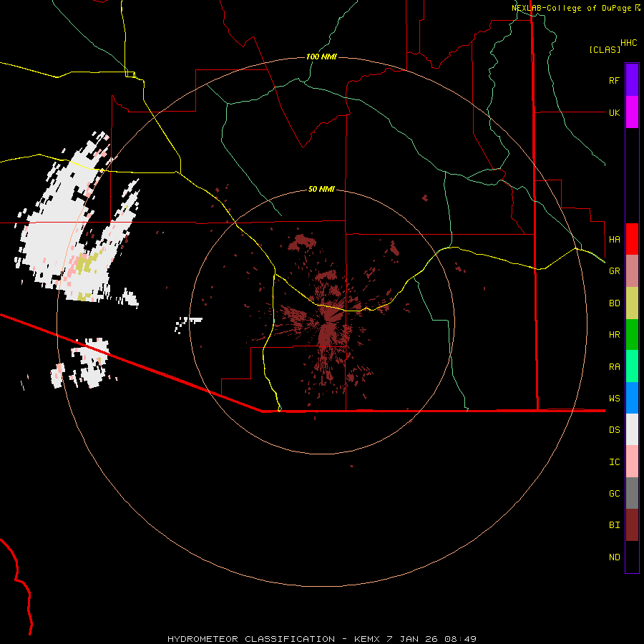Click the KEMX radar site identifier

pos(367,639)
